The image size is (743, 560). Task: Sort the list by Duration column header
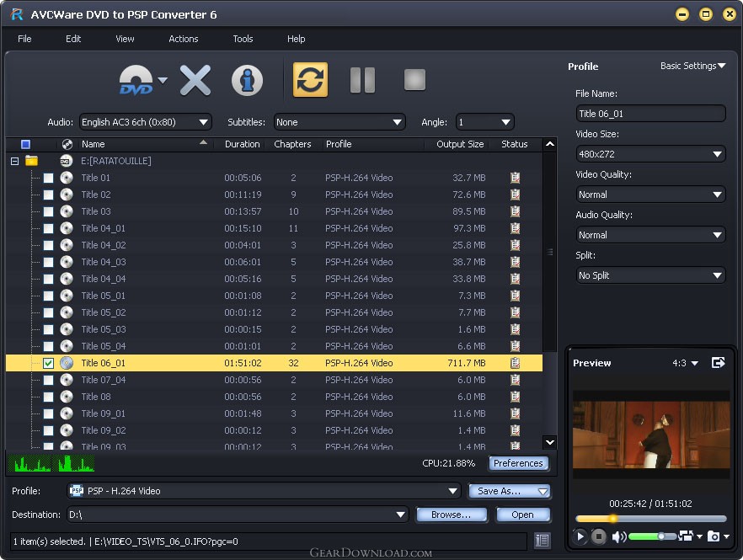(x=242, y=144)
